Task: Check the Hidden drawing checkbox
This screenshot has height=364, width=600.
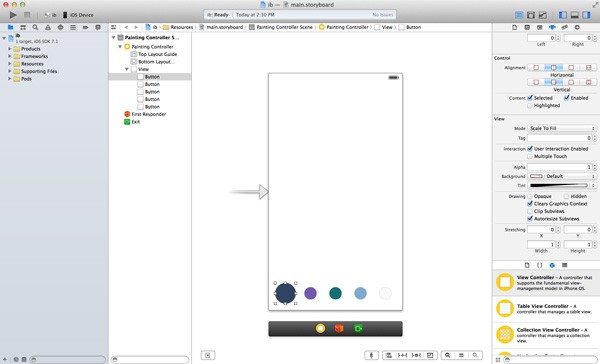Action: tap(567, 196)
